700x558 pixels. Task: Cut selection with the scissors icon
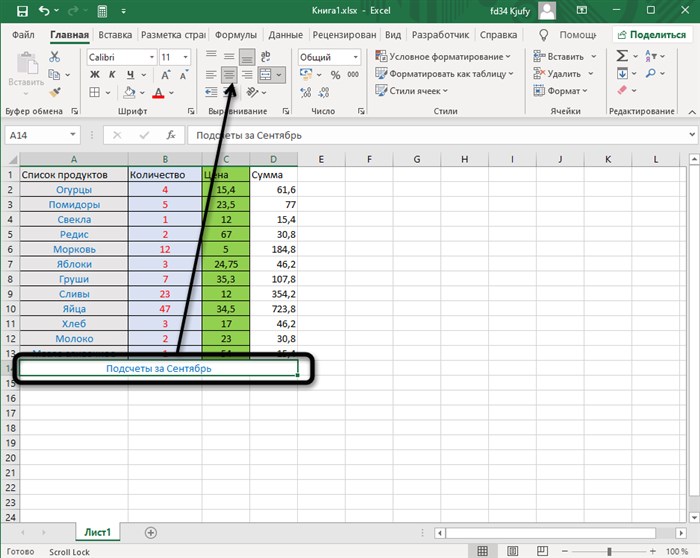[54, 57]
